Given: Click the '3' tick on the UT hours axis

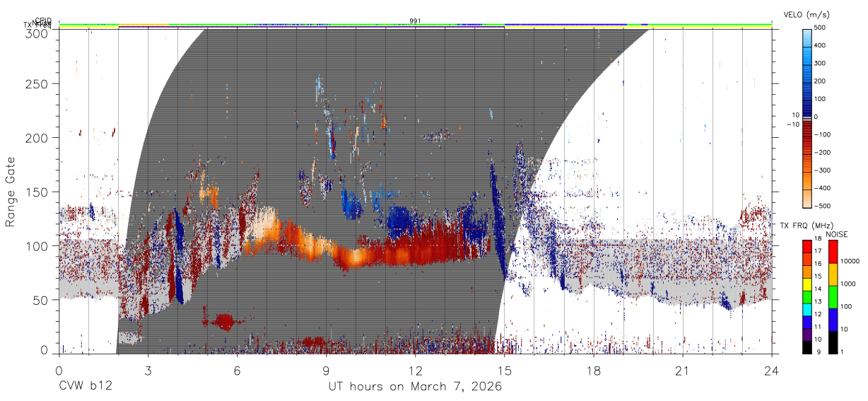Looking at the screenshot, I should point(148,370).
